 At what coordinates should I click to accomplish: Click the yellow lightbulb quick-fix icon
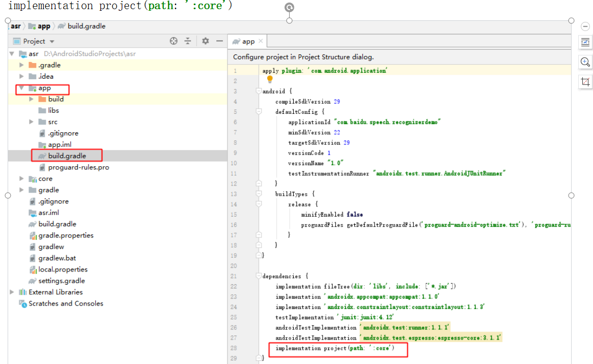[270, 79]
